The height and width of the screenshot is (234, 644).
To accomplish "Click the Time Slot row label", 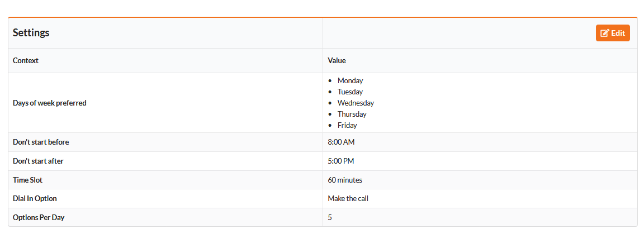I will pos(27,180).
